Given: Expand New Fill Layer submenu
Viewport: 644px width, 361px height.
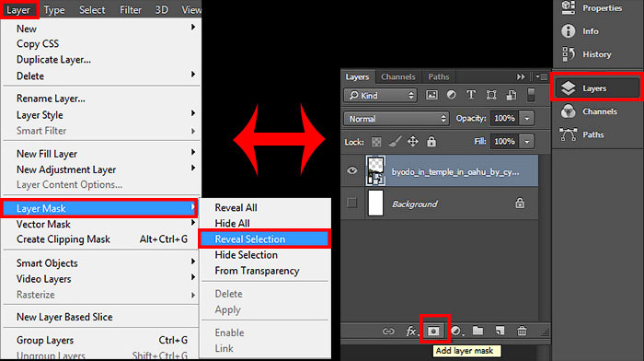Looking at the screenshot, I should click(101, 154).
